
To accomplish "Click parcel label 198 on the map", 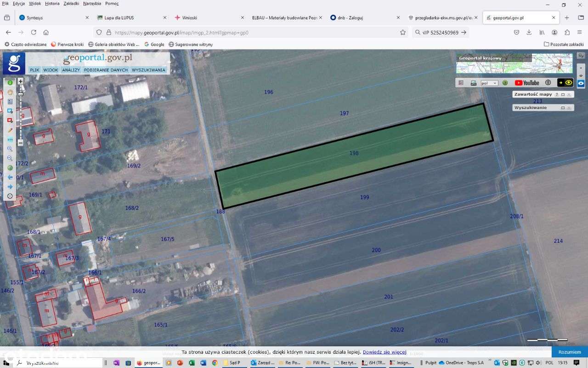I will 354,153.
